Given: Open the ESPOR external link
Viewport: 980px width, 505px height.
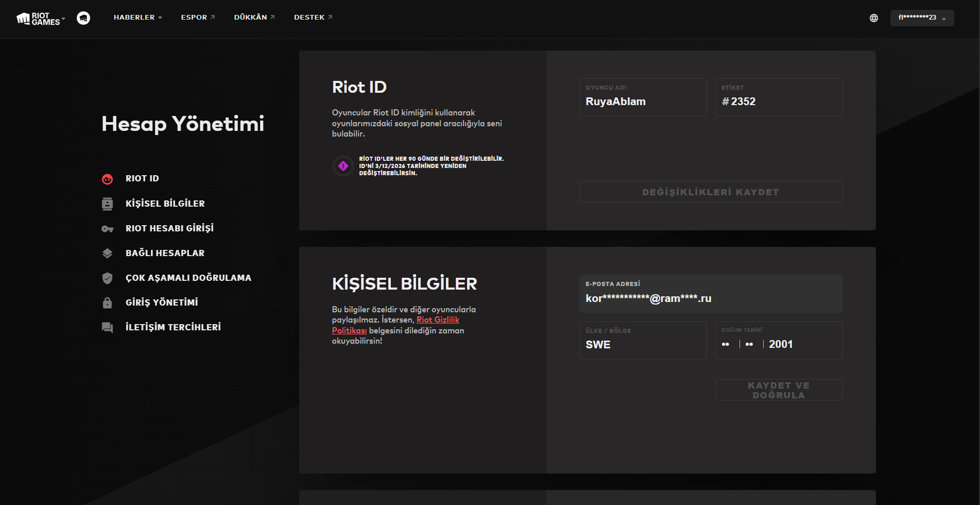Looking at the screenshot, I should tap(198, 18).
